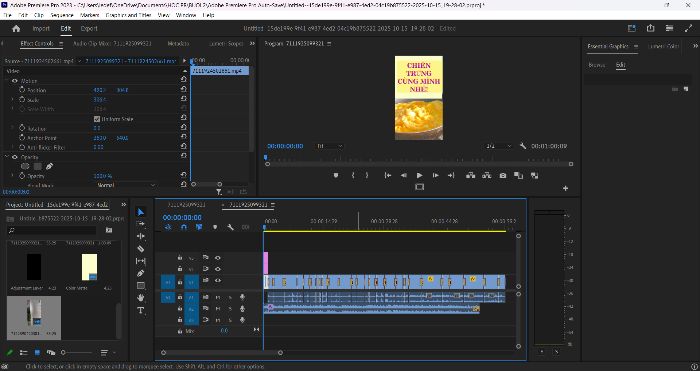This screenshot has height=371, width=700.
Task: Open the new bin folder icon in Project
Action: click(108, 230)
